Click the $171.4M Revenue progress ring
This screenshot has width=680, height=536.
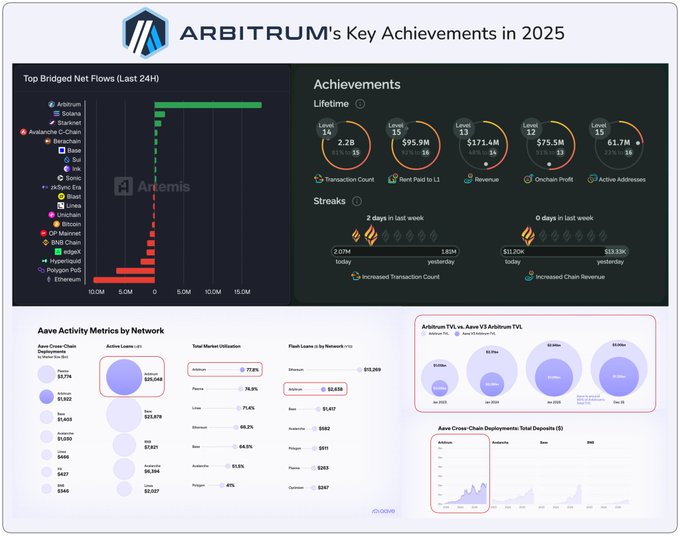[x=483, y=145]
